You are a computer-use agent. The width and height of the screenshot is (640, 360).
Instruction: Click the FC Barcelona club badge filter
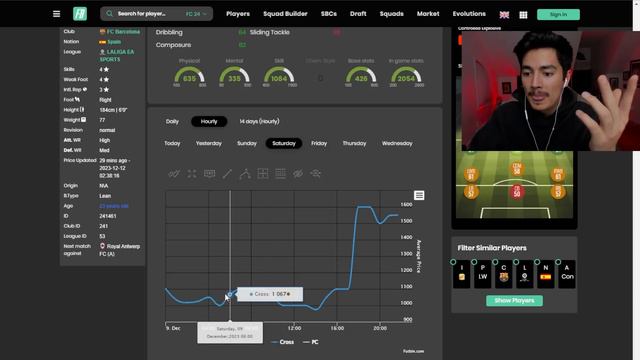click(504, 277)
